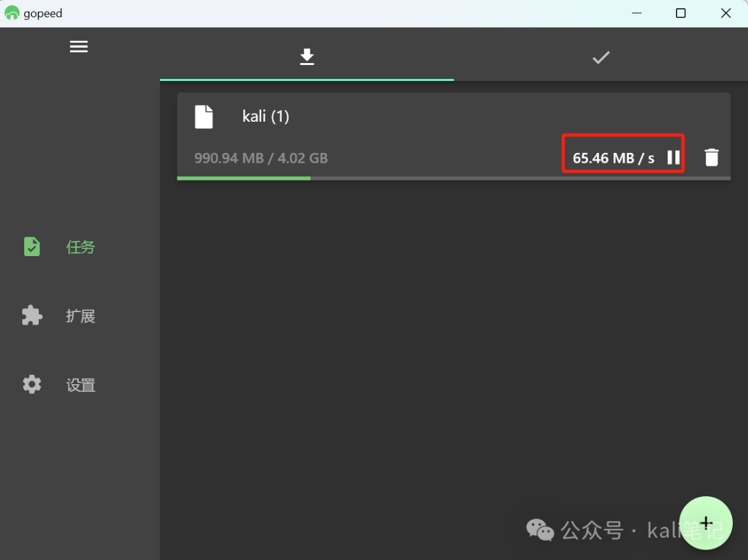The width and height of the screenshot is (748, 560).
Task: Click the gopeed app logo in title bar
Action: (12, 13)
